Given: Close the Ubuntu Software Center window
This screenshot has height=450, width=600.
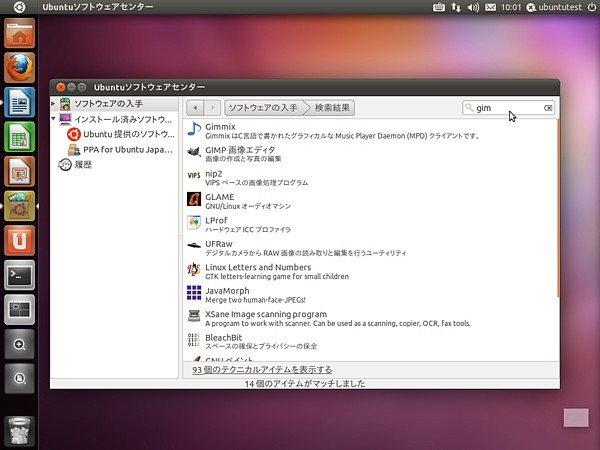Looking at the screenshot, I should coord(60,87).
